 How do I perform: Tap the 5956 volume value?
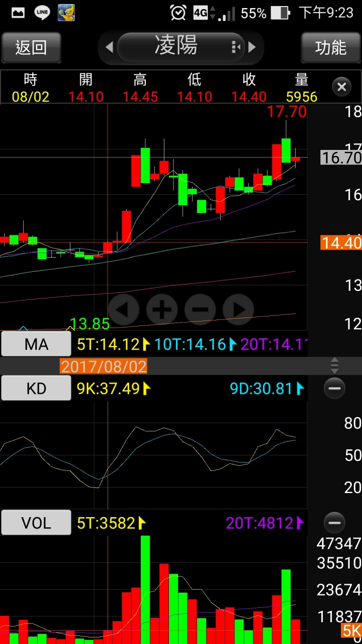coord(302,97)
